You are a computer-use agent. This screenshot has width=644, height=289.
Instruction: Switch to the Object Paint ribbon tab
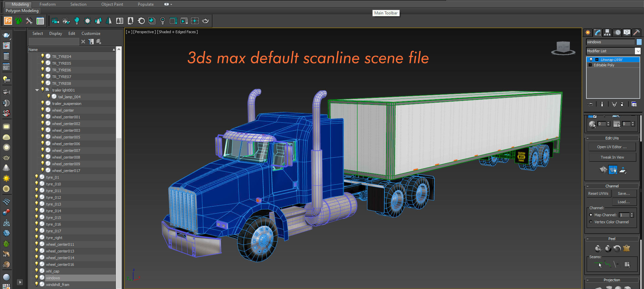tap(112, 4)
